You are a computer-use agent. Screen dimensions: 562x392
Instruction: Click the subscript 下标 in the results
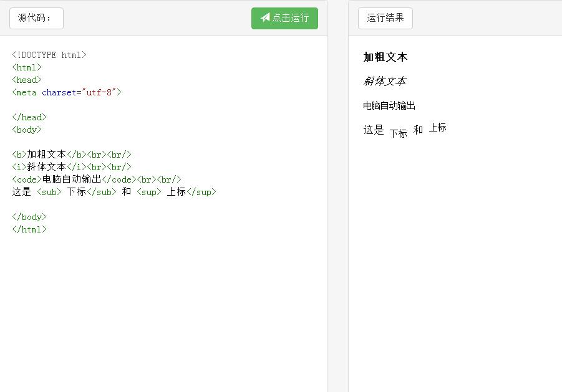[397, 132]
